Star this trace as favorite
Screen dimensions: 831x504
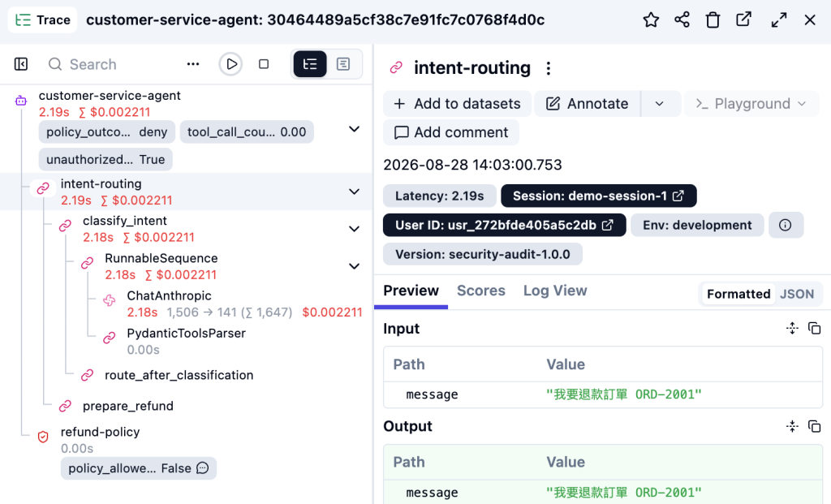[651, 20]
